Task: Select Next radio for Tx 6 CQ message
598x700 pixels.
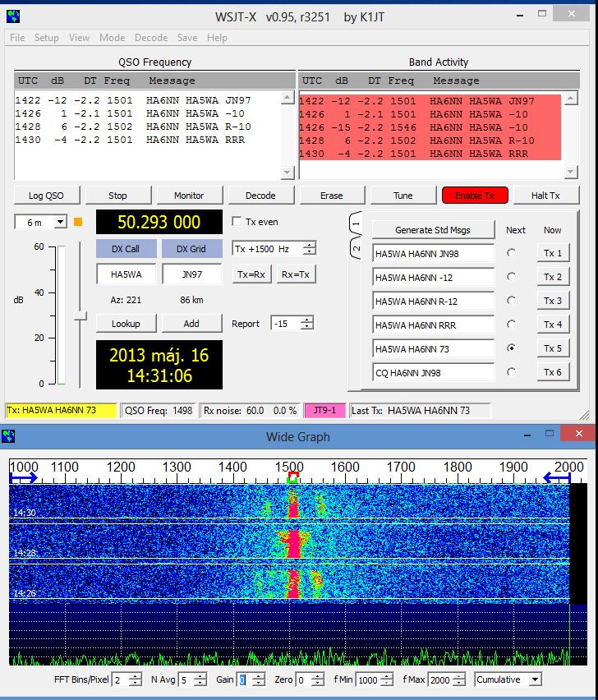Action: tap(512, 372)
